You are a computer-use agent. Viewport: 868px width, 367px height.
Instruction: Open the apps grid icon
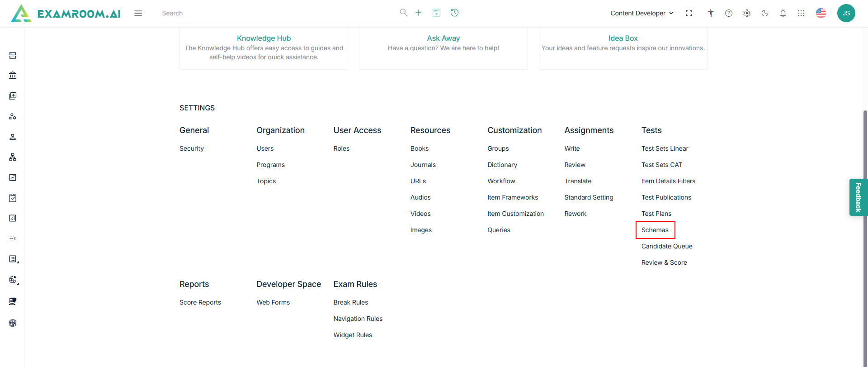pyautogui.click(x=801, y=13)
